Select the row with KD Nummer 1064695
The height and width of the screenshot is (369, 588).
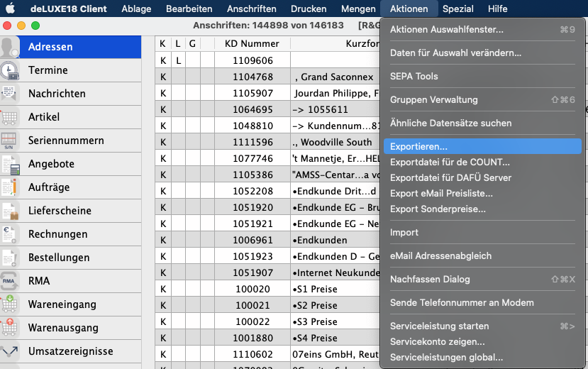[252, 109]
